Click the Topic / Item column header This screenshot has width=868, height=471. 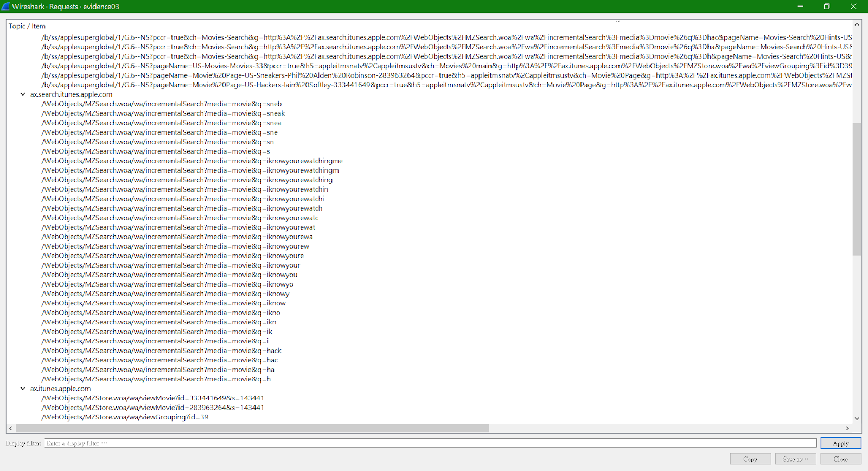(x=27, y=26)
